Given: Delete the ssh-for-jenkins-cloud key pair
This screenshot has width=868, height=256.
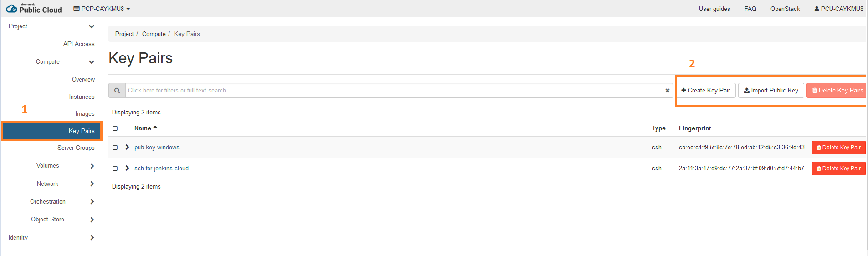Looking at the screenshot, I should tap(838, 169).
